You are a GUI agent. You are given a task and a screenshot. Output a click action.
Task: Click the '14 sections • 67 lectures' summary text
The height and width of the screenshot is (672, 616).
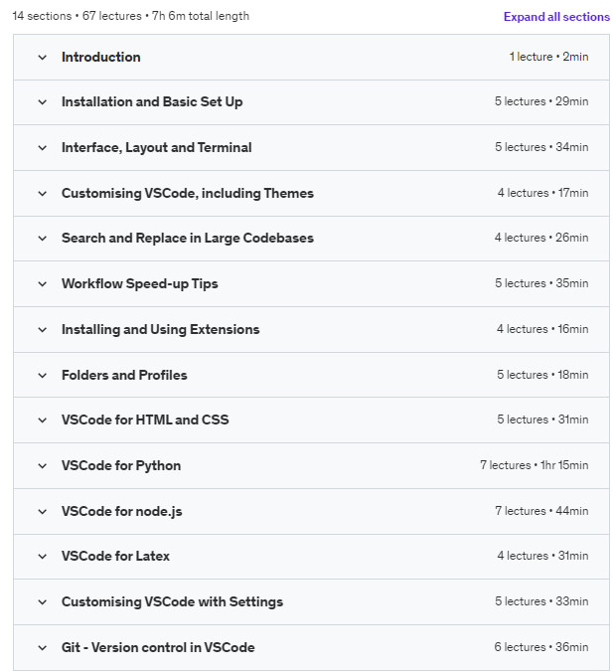77,16
